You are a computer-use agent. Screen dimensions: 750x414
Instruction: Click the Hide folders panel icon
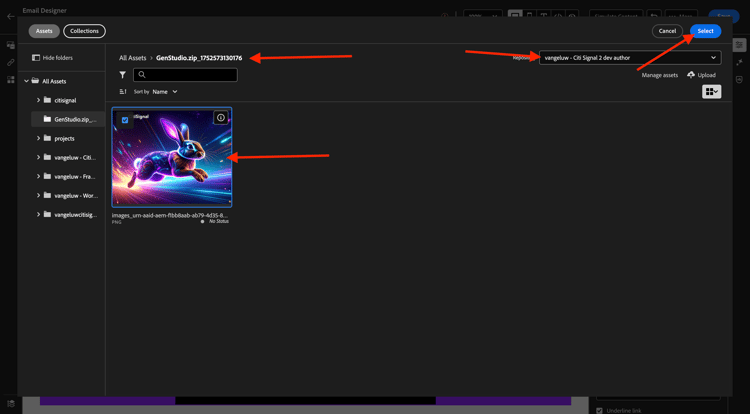(36, 58)
